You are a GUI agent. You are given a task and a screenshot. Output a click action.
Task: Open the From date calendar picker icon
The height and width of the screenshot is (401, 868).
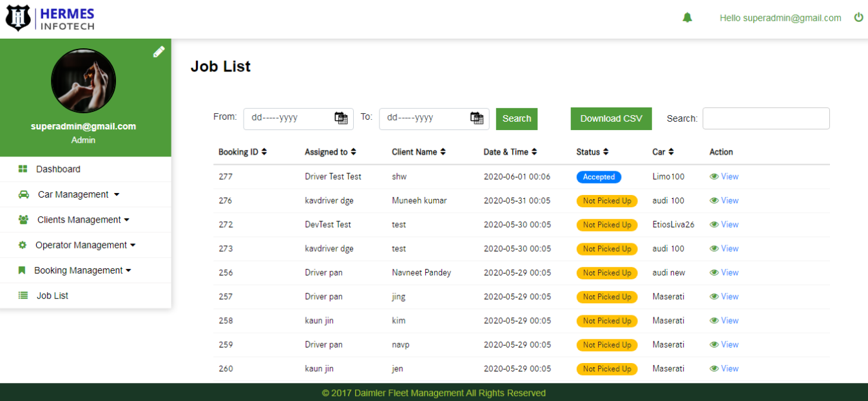click(x=340, y=118)
